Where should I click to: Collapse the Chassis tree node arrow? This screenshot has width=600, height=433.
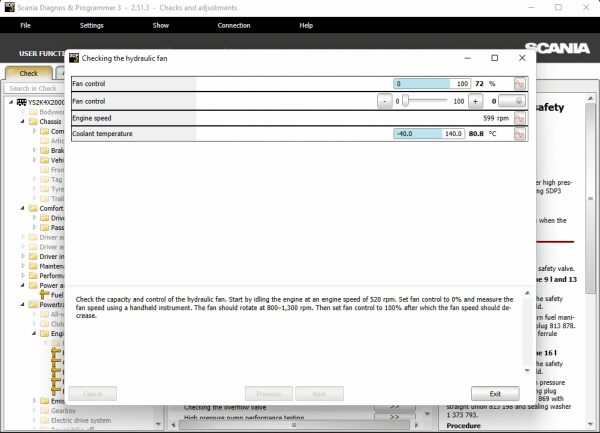coord(23,121)
